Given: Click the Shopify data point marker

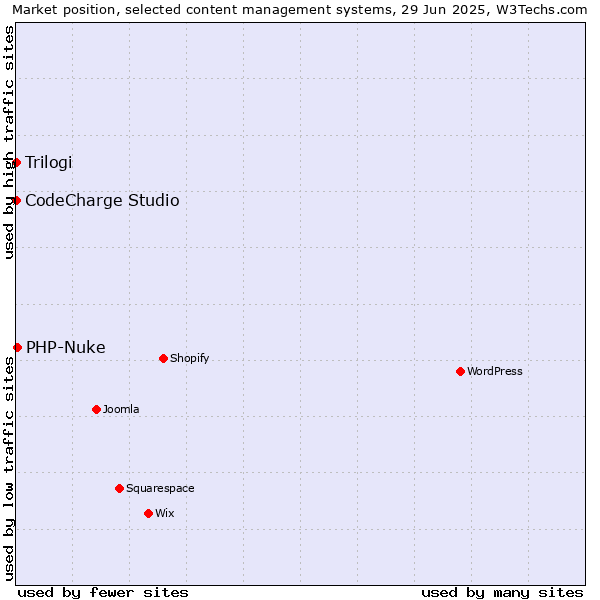Looking at the screenshot, I should 163,359.
